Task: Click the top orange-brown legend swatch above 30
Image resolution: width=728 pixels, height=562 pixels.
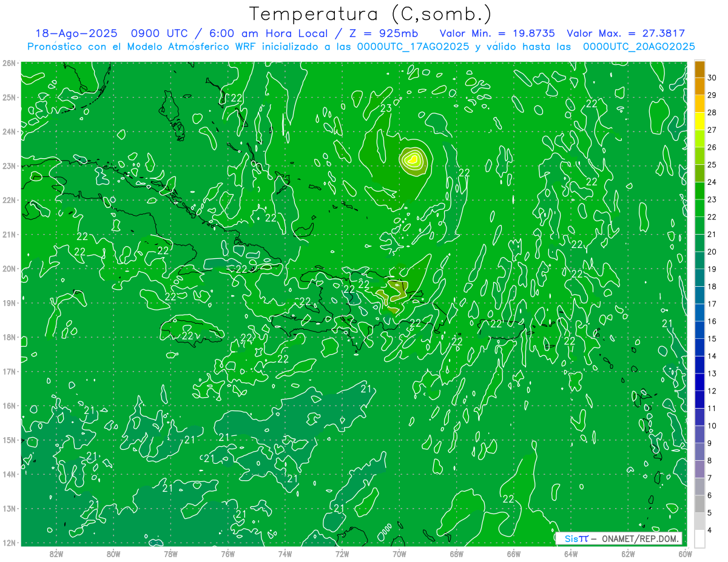Action: click(x=700, y=69)
